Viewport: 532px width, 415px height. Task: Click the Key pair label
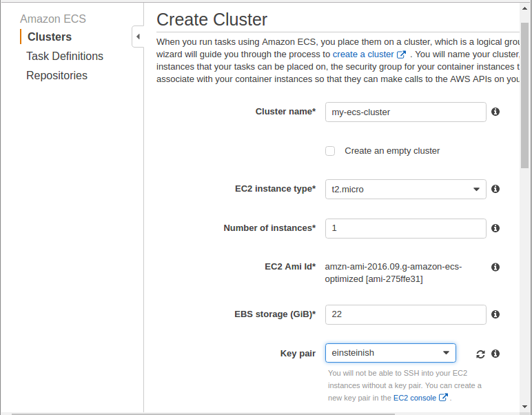(x=298, y=354)
